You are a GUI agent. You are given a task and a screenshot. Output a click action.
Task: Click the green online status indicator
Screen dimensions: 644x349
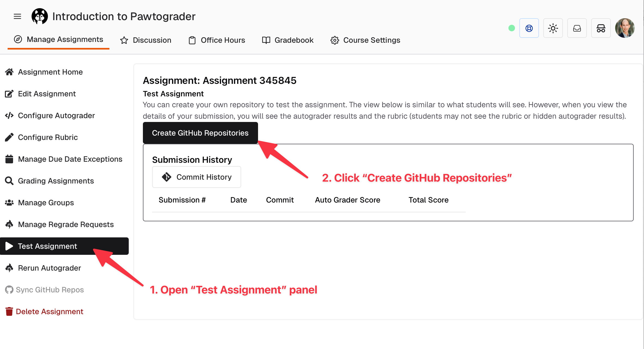pyautogui.click(x=511, y=28)
